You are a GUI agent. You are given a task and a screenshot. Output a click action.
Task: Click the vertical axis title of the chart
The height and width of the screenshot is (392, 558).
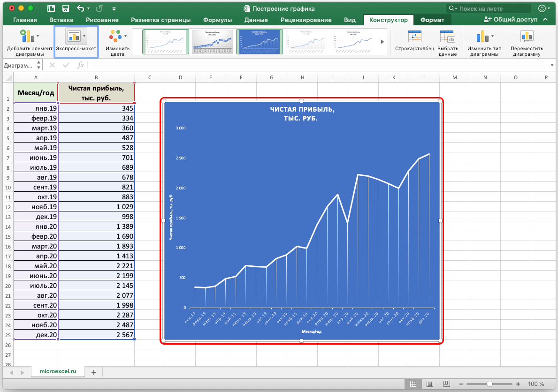[171, 217]
